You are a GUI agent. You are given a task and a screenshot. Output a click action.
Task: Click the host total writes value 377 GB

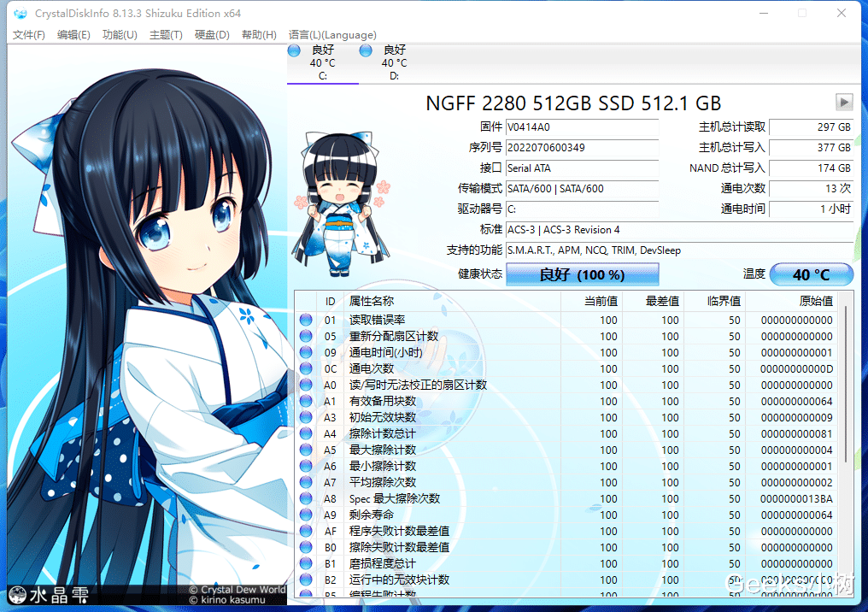[812, 148]
